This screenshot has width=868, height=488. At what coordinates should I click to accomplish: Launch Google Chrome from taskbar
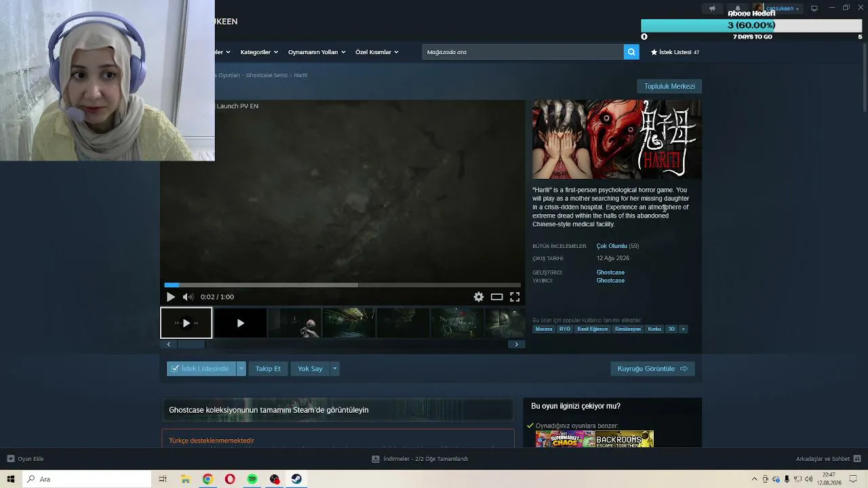coord(208,479)
